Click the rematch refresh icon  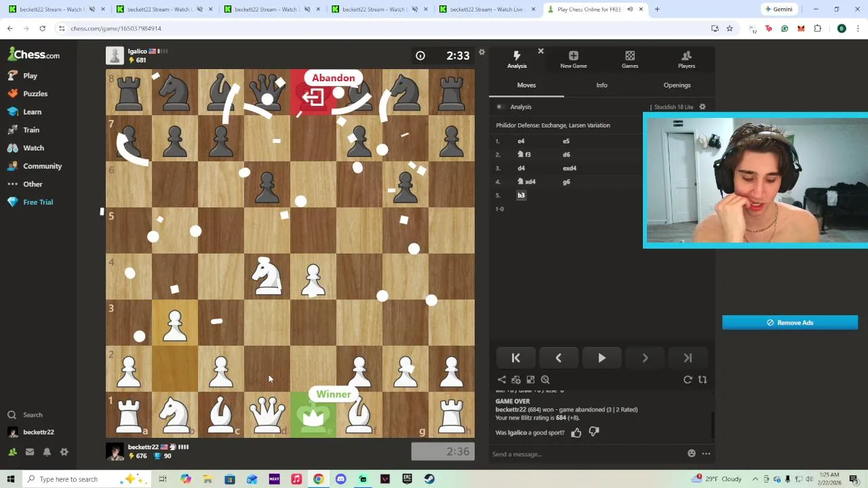pyautogui.click(x=688, y=380)
